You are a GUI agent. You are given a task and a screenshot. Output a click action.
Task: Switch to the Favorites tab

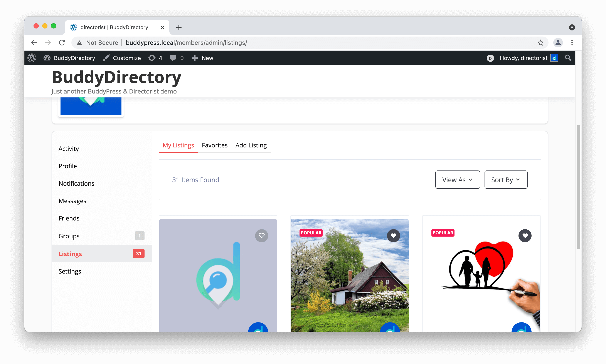pyautogui.click(x=215, y=145)
